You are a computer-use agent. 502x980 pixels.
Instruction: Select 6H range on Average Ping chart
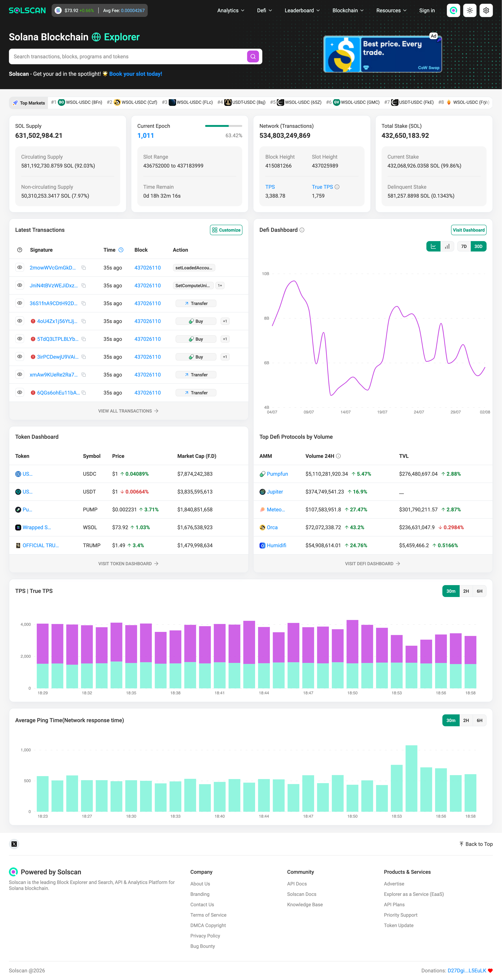[480, 721]
